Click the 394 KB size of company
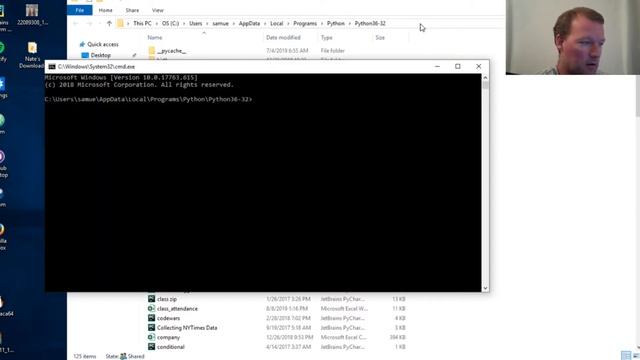Viewport: 640px width, 360px height. [398, 337]
